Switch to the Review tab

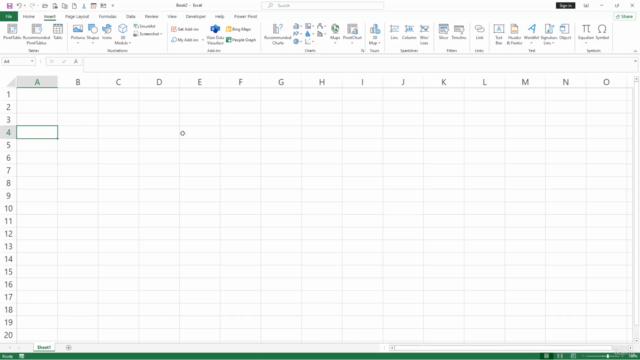tap(151, 16)
